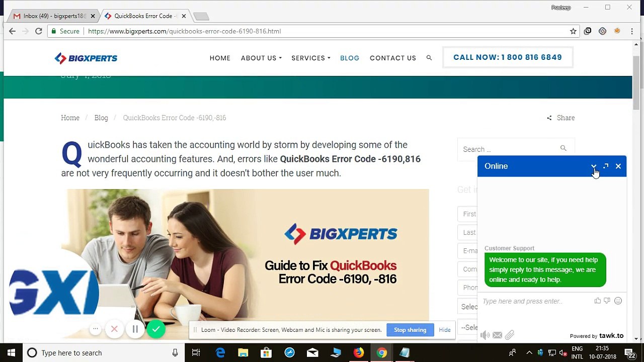This screenshot has width=644, height=362.
Task: Click Stop sharing button
Action: point(410,330)
